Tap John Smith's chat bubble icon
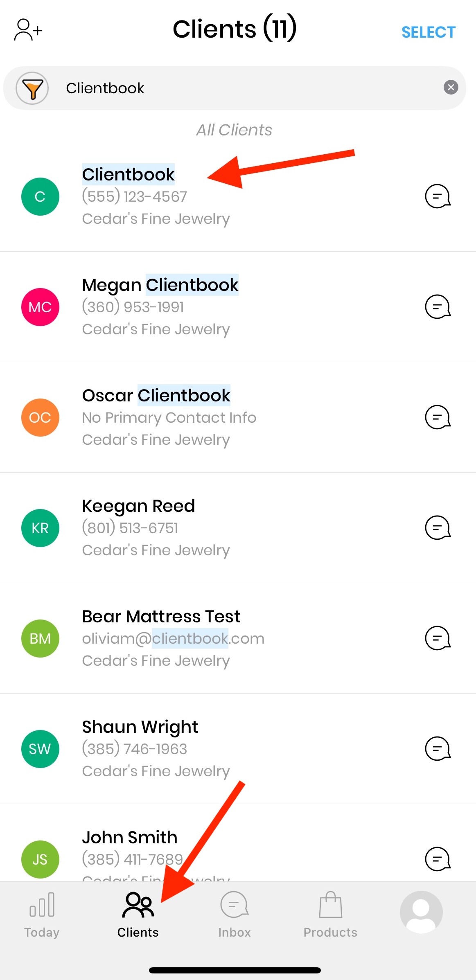The image size is (476, 980). point(438,859)
